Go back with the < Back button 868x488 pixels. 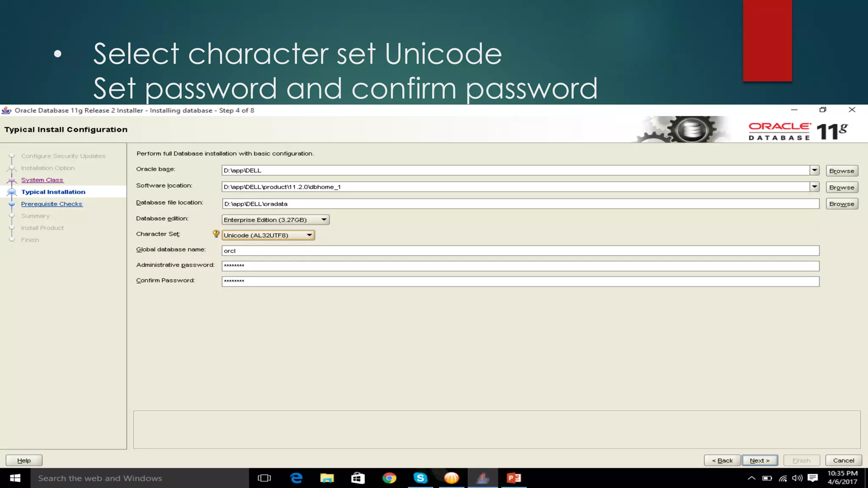click(x=722, y=460)
